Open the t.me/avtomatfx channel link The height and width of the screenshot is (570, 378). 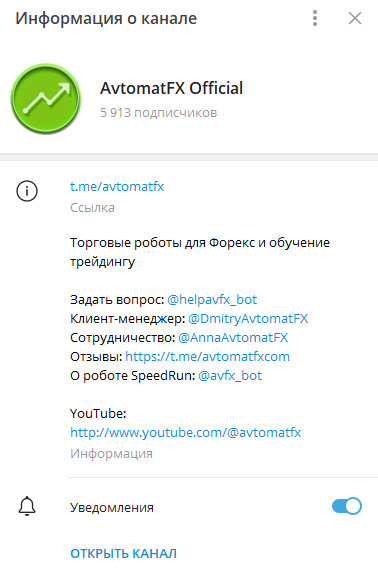[x=117, y=186]
